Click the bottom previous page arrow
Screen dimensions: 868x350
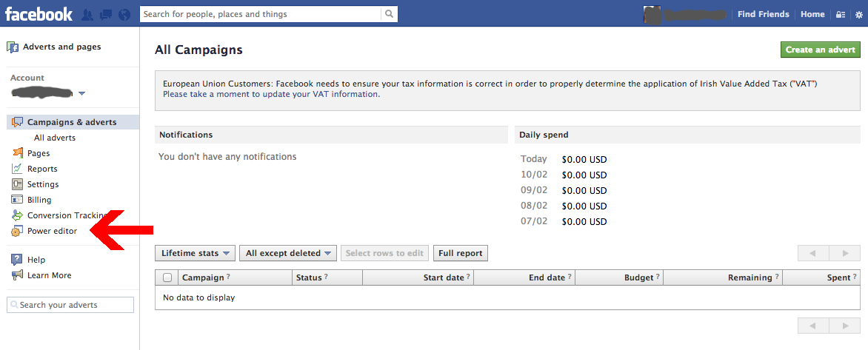813,326
